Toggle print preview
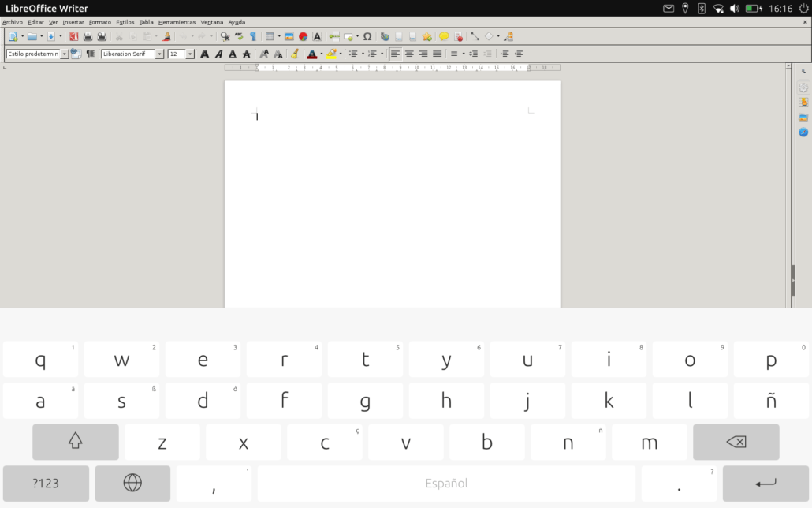This screenshot has height=508, width=812. click(102, 36)
